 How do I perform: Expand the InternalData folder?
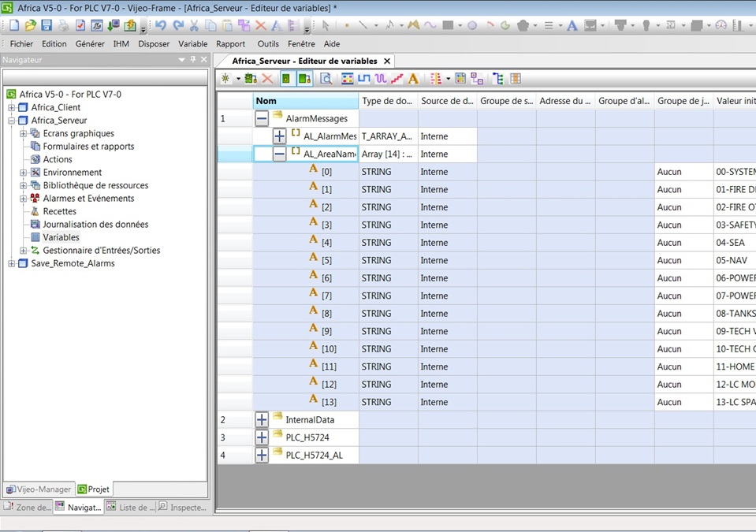tap(262, 420)
